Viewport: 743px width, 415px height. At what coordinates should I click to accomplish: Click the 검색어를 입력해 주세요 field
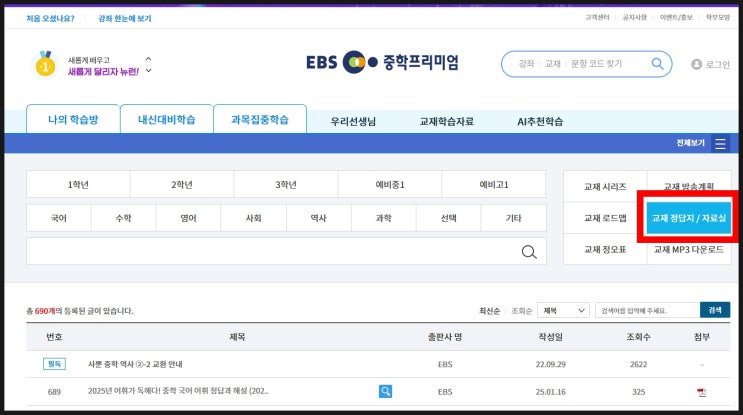(647, 310)
